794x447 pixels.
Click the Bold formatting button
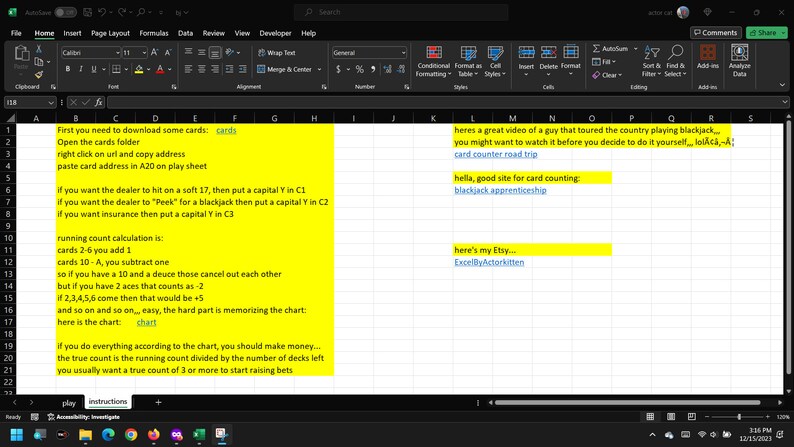68,69
